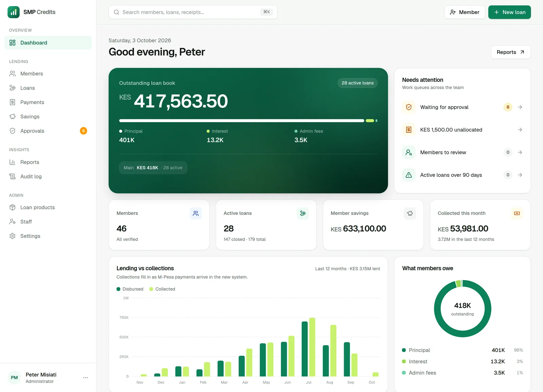Click the PM avatar in the sidebar footer

pos(14,377)
